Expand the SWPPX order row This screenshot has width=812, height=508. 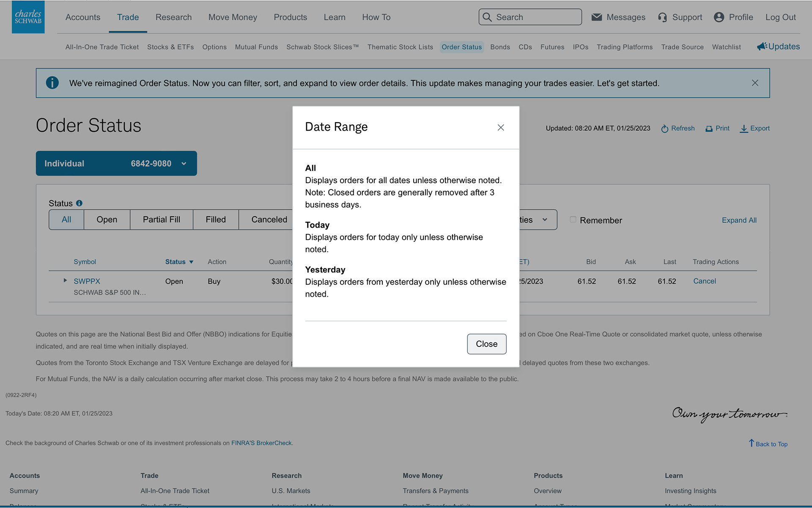pos(65,280)
